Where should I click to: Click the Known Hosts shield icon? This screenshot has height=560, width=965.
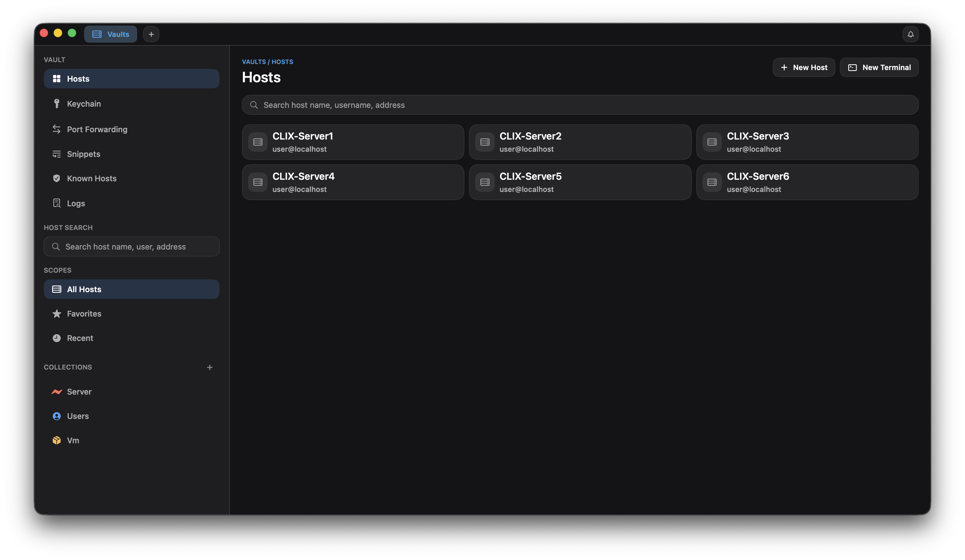[x=57, y=178]
